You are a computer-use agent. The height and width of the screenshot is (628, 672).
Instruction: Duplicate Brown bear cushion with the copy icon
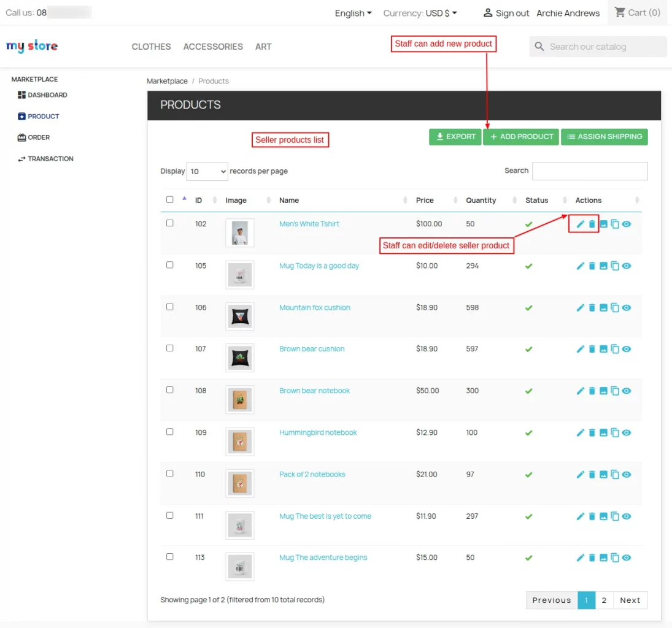pos(615,349)
